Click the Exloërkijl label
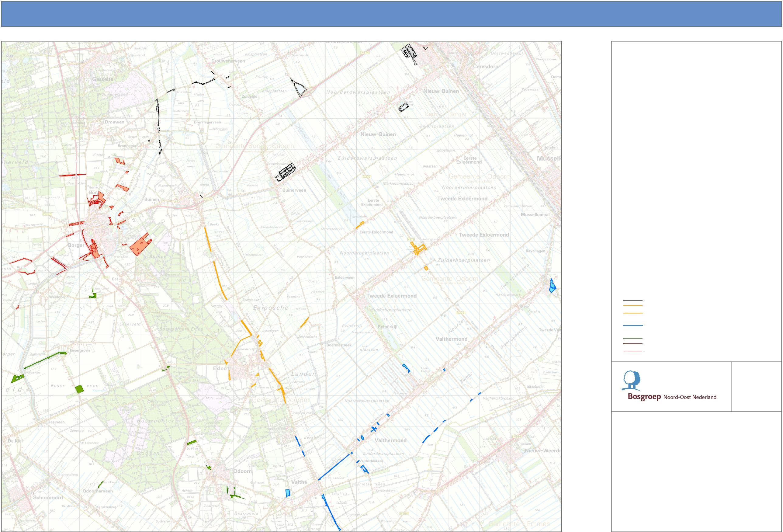 click(x=387, y=327)
